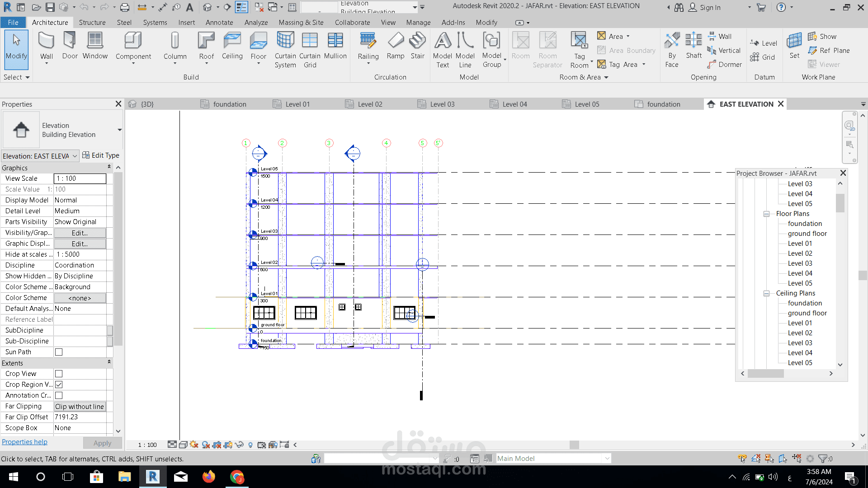Image resolution: width=868 pixels, height=488 pixels.
Task: Click the View Scale 1 : 100 field
Action: [80, 178]
